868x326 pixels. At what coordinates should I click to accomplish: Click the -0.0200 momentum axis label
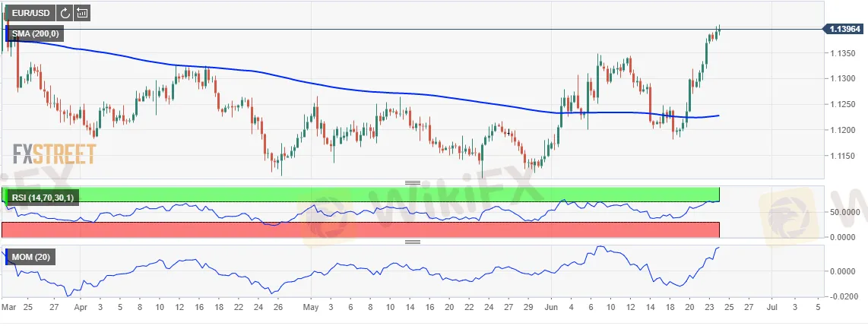(845, 296)
